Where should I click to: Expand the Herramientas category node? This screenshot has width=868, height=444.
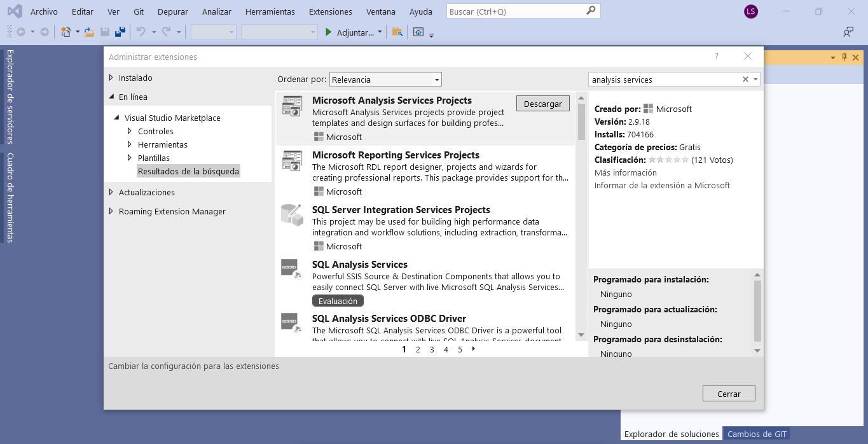(130, 144)
